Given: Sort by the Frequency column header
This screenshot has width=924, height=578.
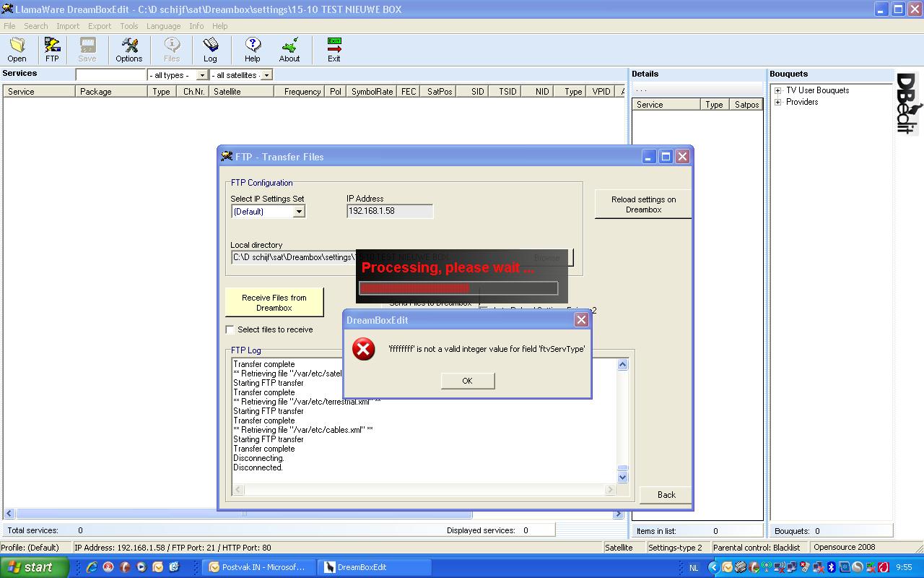Looking at the screenshot, I should pyautogui.click(x=299, y=92).
